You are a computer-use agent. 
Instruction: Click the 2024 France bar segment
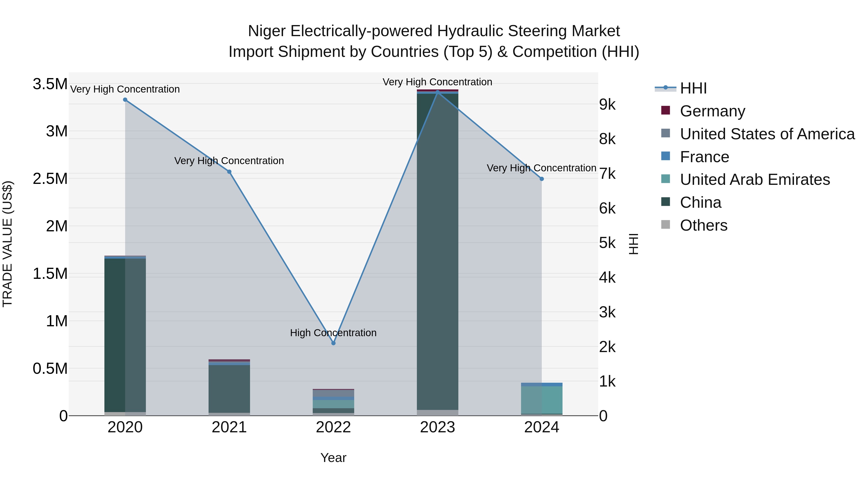(x=542, y=384)
